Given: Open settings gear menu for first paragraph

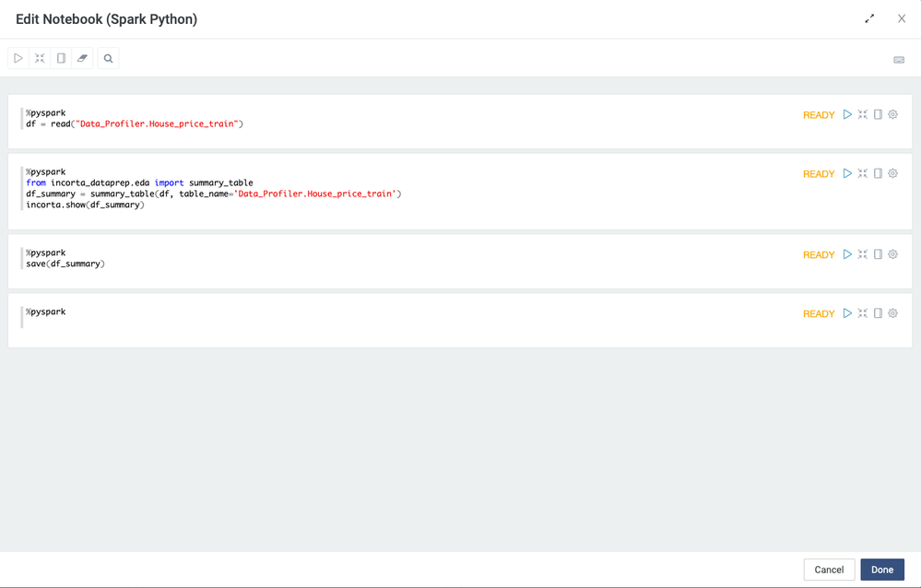Looking at the screenshot, I should click(x=892, y=115).
